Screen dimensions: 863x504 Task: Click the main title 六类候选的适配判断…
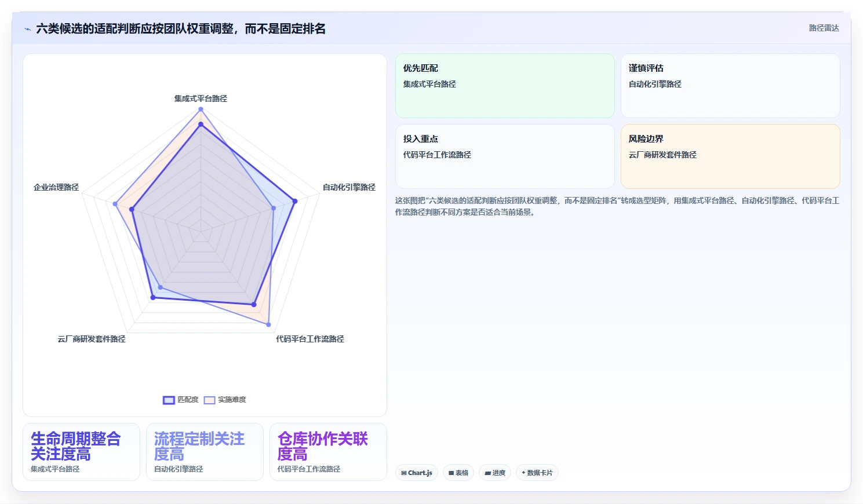click(x=181, y=28)
